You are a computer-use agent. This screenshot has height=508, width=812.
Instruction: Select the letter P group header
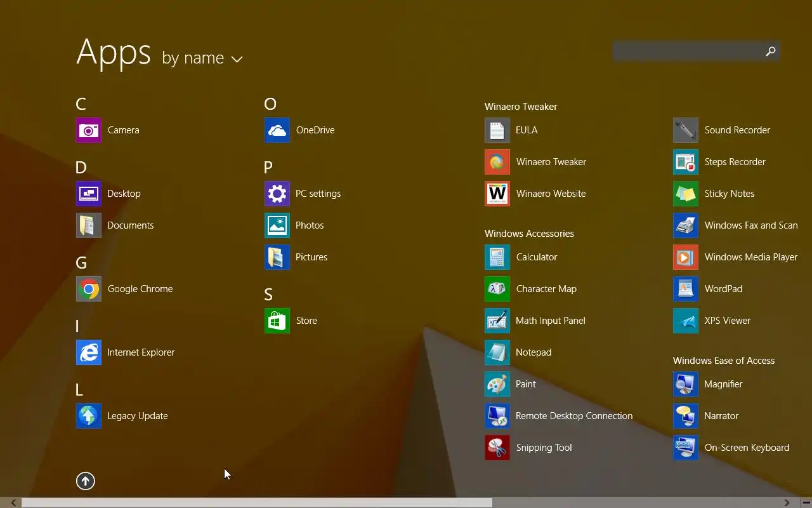[268, 168]
